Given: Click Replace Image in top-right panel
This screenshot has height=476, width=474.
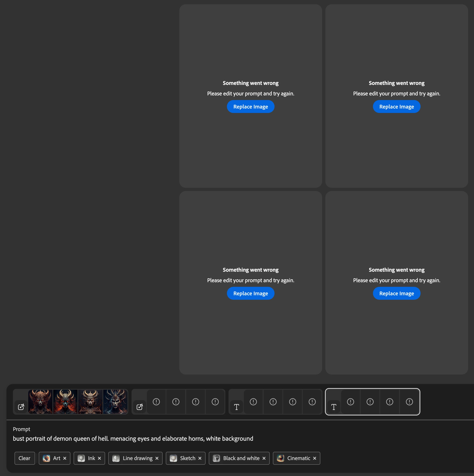Looking at the screenshot, I should coord(396,107).
